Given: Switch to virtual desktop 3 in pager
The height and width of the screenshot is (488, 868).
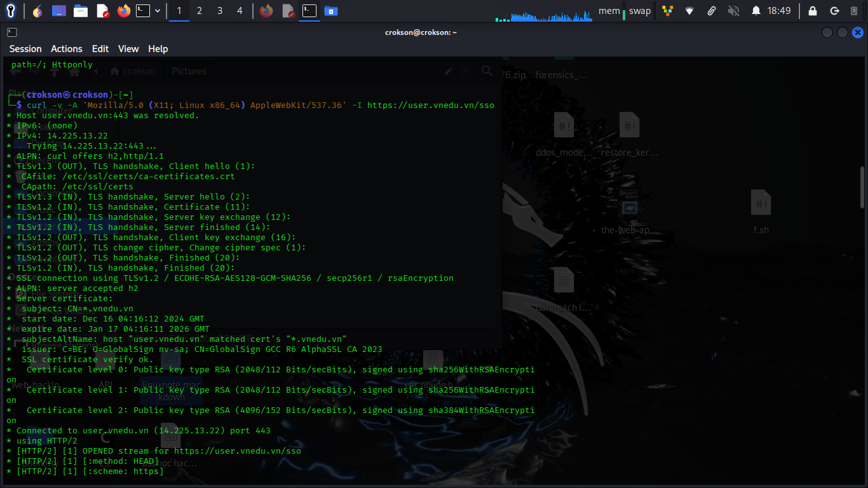Looking at the screenshot, I should [220, 11].
